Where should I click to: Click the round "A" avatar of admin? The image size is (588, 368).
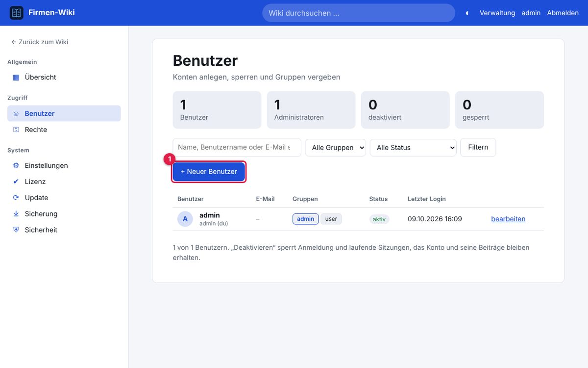(x=185, y=219)
